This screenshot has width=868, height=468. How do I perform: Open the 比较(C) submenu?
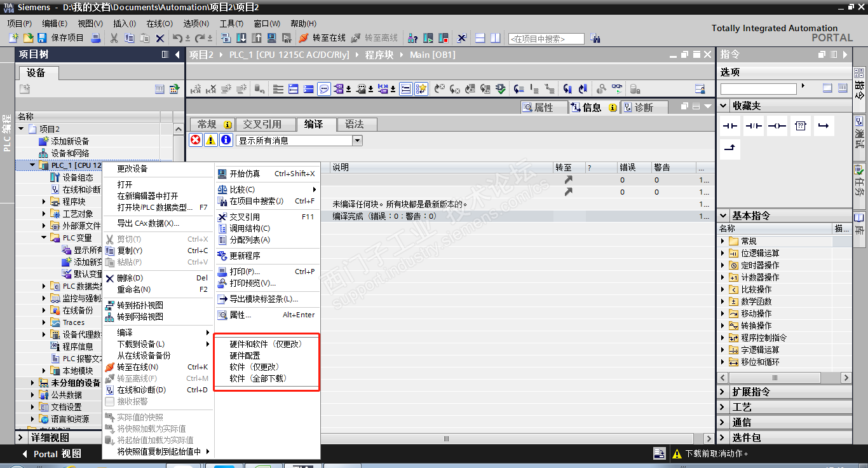266,189
